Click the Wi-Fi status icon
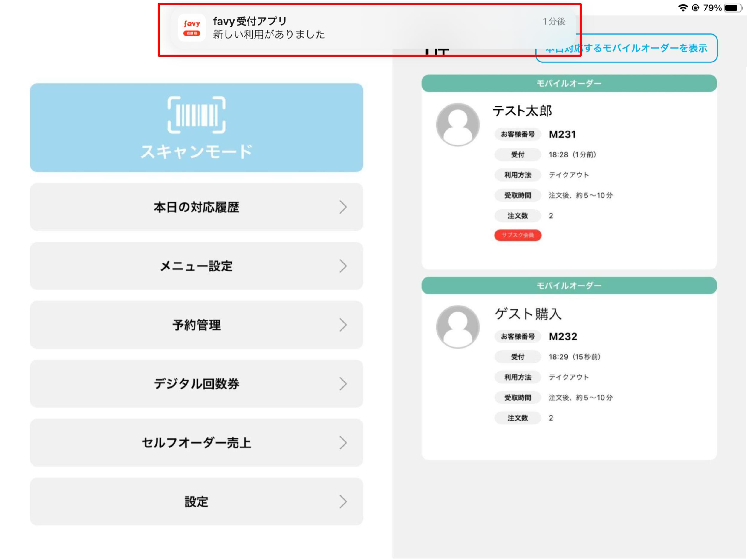The width and height of the screenshot is (747, 560). click(683, 8)
